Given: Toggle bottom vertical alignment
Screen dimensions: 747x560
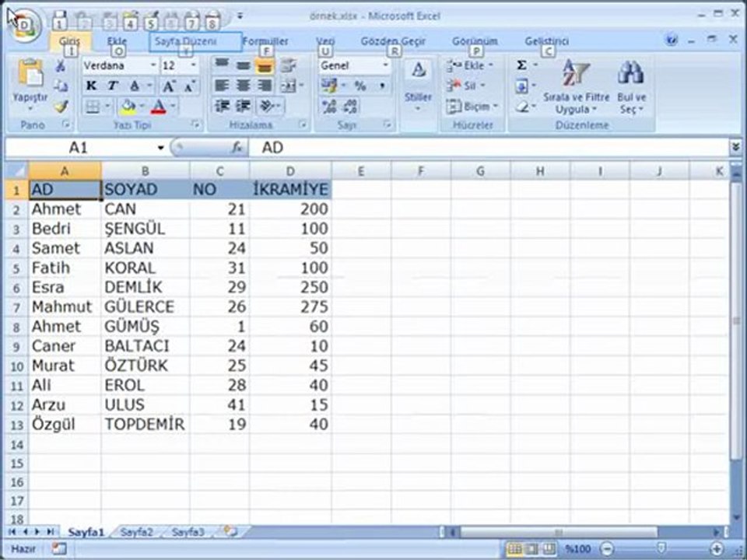Looking at the screenshot, I should pos(265,65).
